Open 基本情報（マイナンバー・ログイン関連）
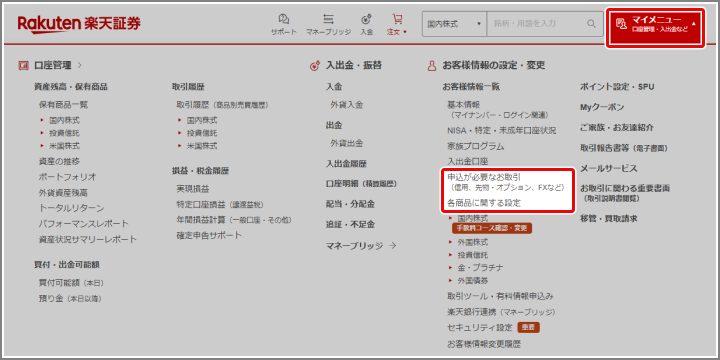 point(498,110)
